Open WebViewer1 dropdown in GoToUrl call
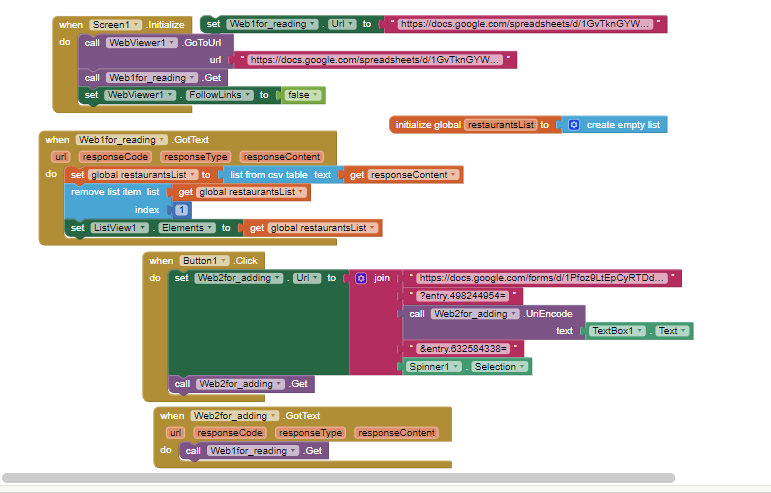 [x=142, y=42]
